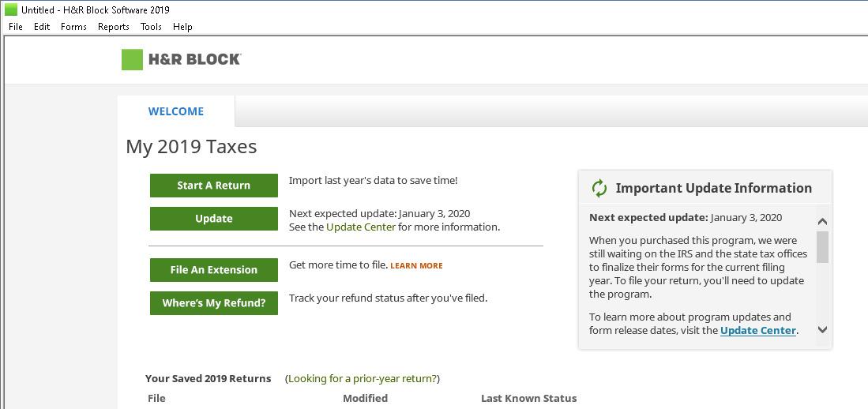
Task: Open Update Center link in update information panel
Action: (x=758, y=330)
